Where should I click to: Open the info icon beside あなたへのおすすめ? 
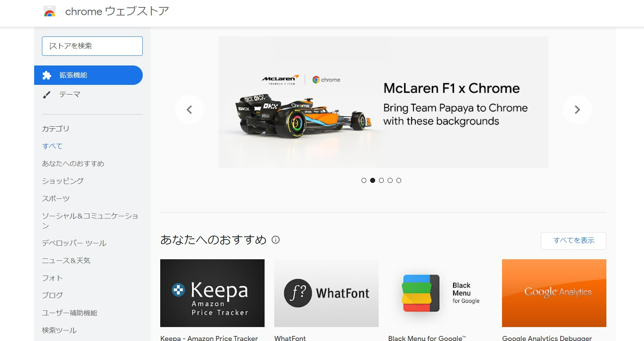coord(275,240)
